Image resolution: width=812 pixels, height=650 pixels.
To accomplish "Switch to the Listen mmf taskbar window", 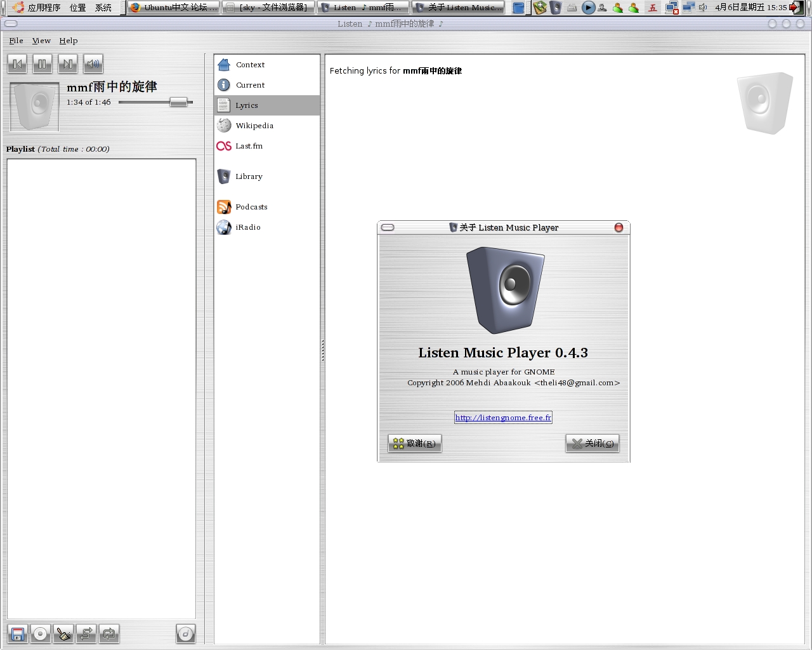I will pyautogui.click(x=363, y=8).
